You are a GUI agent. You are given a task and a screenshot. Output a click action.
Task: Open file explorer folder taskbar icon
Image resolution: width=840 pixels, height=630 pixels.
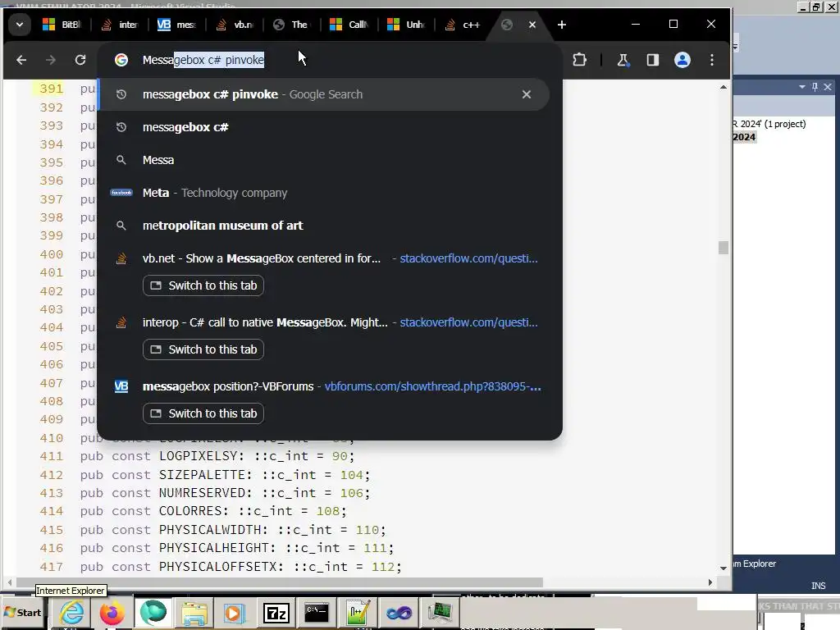tap(194, 613)
